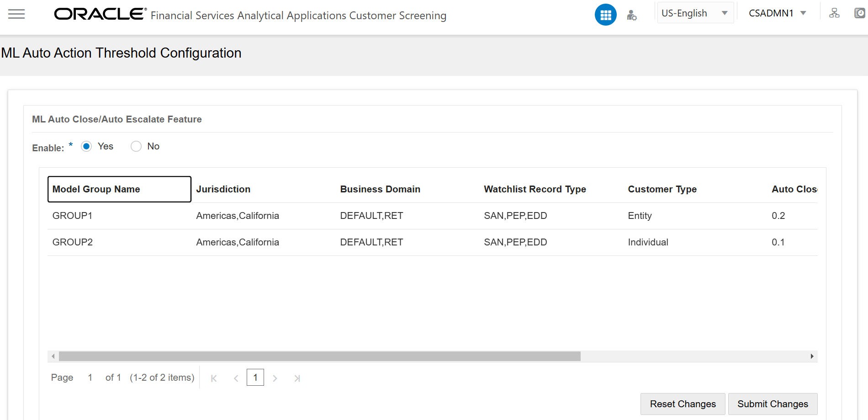Click the previous page chevron icon
Image resolution: width=868 pixels, height=420 pixels.
235,378
